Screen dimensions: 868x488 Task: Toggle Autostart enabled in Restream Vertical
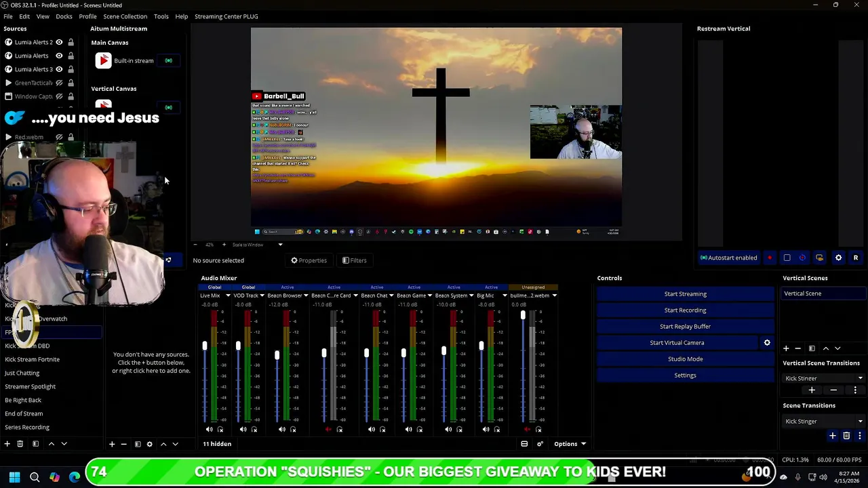[728, 258]
